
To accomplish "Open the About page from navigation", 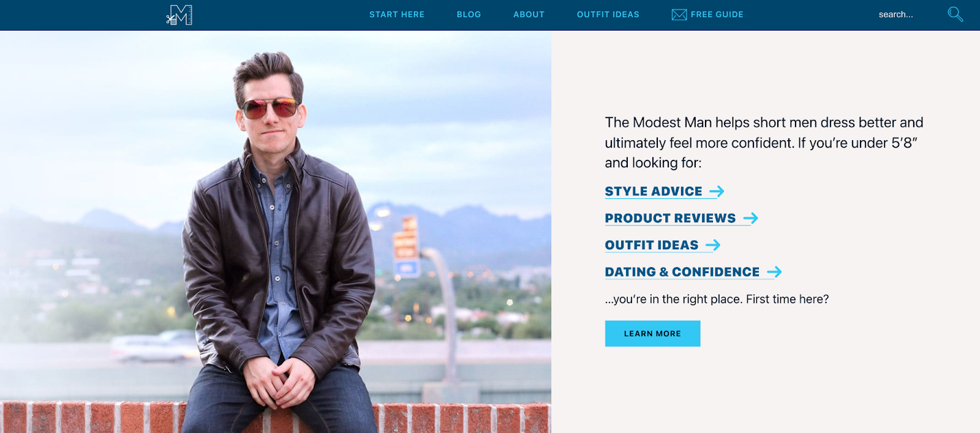I will (x=529, y=15).
